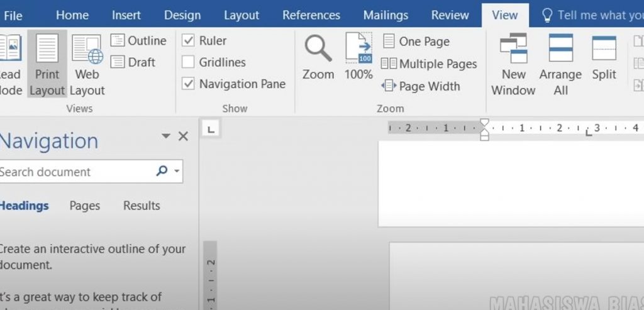Select the View tab
The height and width of the screenshot is (310, 644).
[x=505, y=15]
